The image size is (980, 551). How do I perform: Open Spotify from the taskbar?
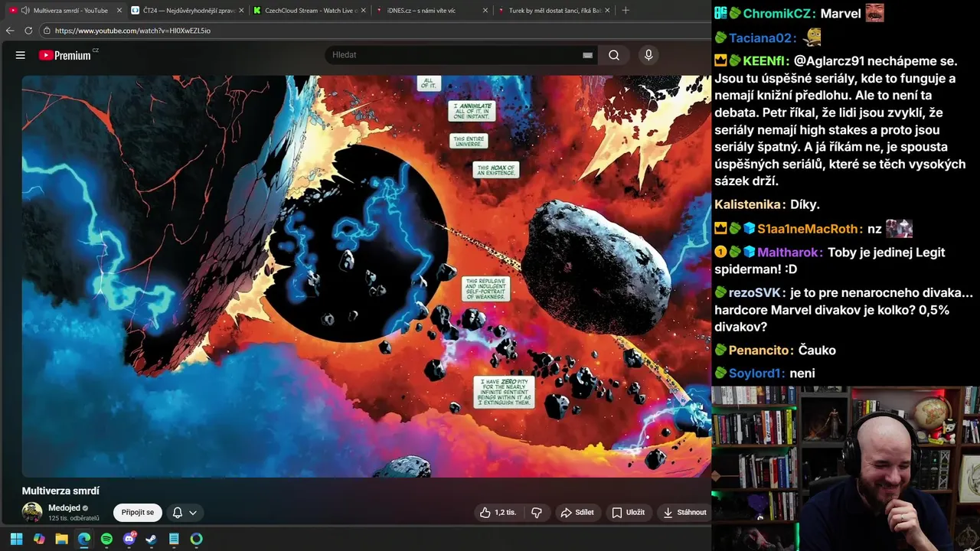pyautogui.click(x=106, y=539)
